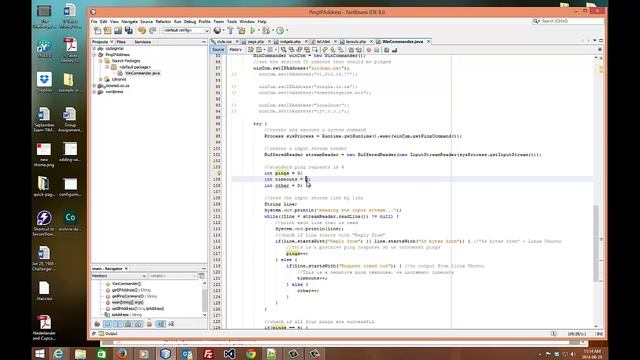This screenshot has width=640, height=360.
Task: Click the History view button
Action: click(x=236, y=50)
